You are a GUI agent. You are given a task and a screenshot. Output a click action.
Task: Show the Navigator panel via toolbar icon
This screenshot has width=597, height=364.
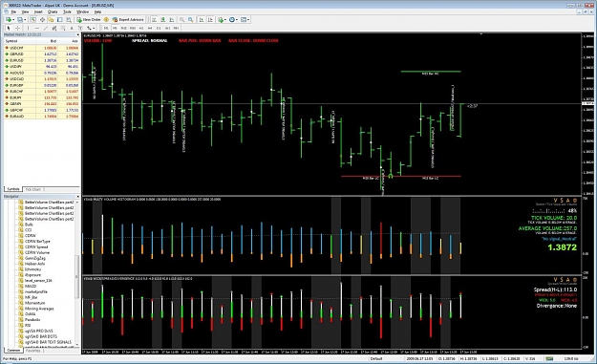[51, 19]
